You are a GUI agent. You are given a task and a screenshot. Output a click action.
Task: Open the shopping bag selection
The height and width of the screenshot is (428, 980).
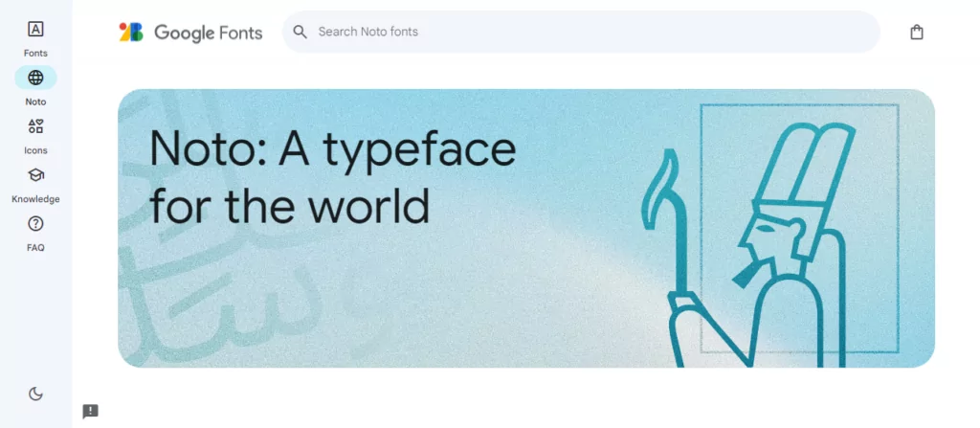(x=916, y=32)
